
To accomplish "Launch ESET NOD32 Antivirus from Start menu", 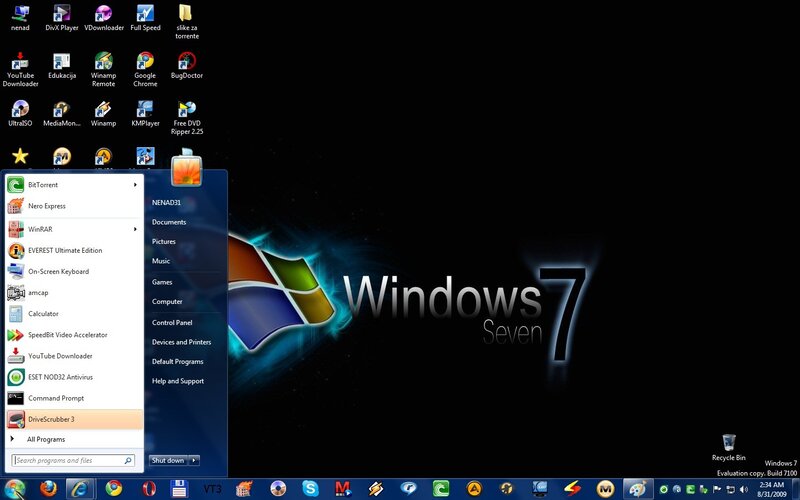I will (x=74, y=377).
